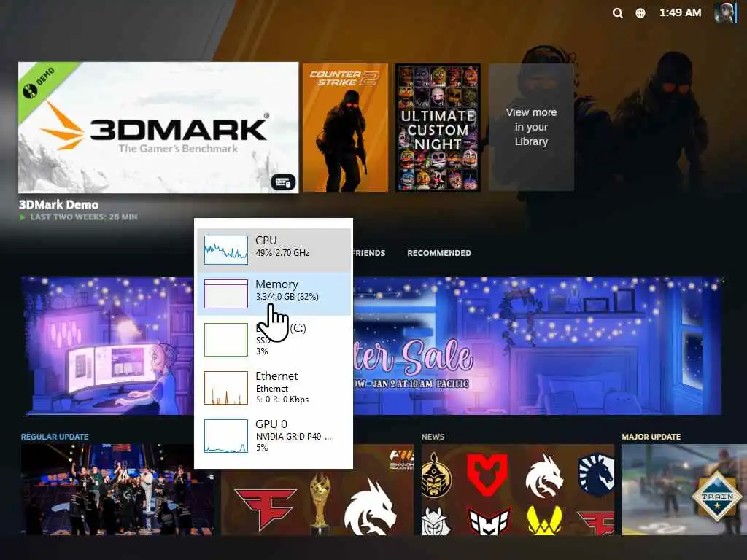Click the CPU usage graph thumbnail
The width and height of the screenshot is (747, 560).
click(x=226, y=250)
